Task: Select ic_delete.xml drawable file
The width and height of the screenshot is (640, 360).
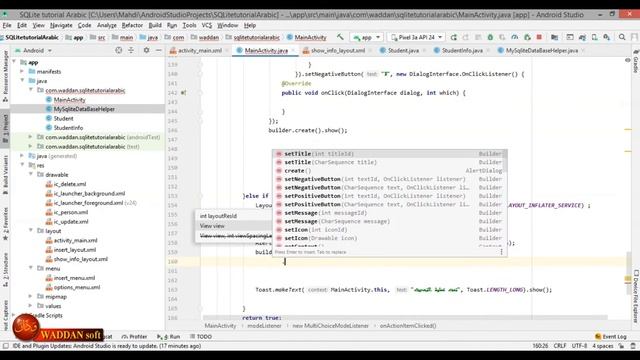Action: click(70, 184)
